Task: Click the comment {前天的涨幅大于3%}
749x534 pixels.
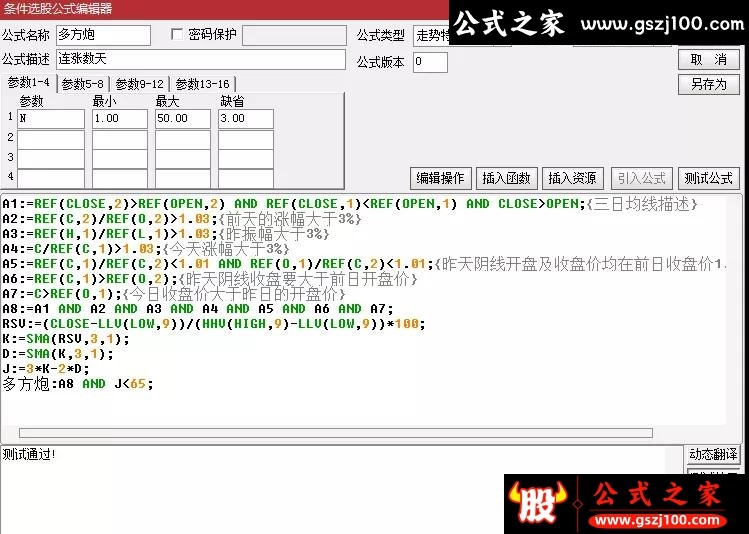Action: pos(290,219)
